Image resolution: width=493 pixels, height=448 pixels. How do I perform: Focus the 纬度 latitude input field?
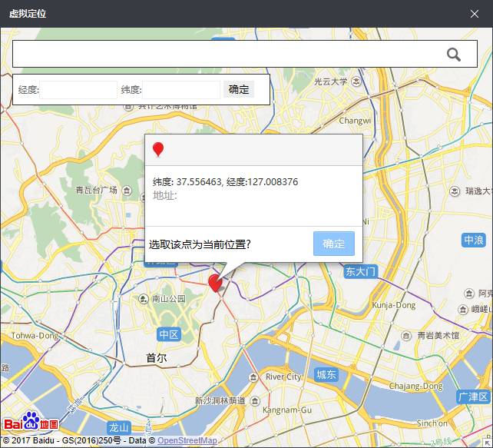click(181, 90)
